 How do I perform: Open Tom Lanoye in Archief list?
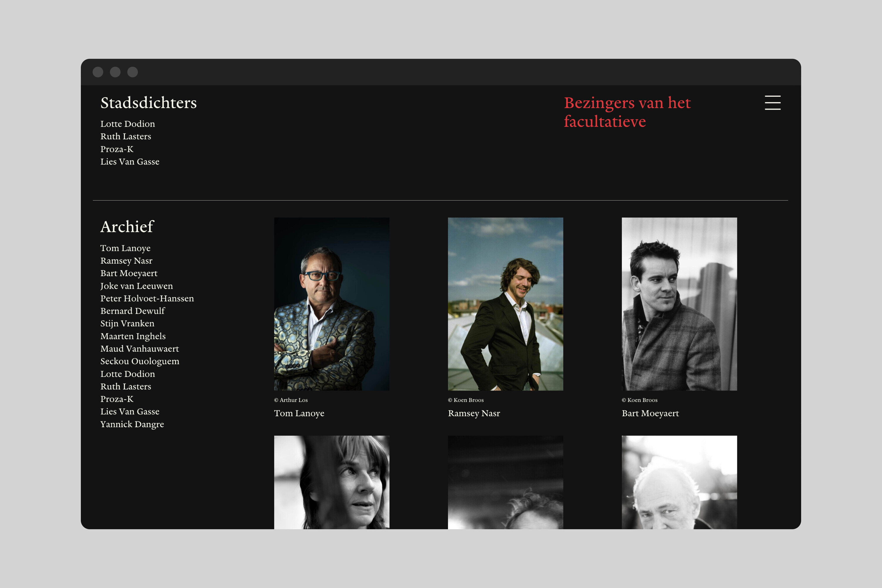125,248
